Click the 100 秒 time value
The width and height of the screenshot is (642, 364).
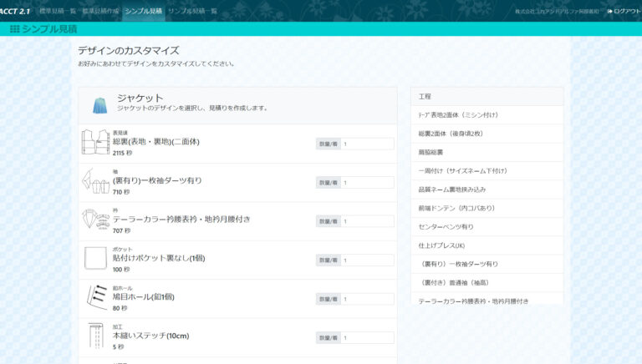click(x=121, y=270)
